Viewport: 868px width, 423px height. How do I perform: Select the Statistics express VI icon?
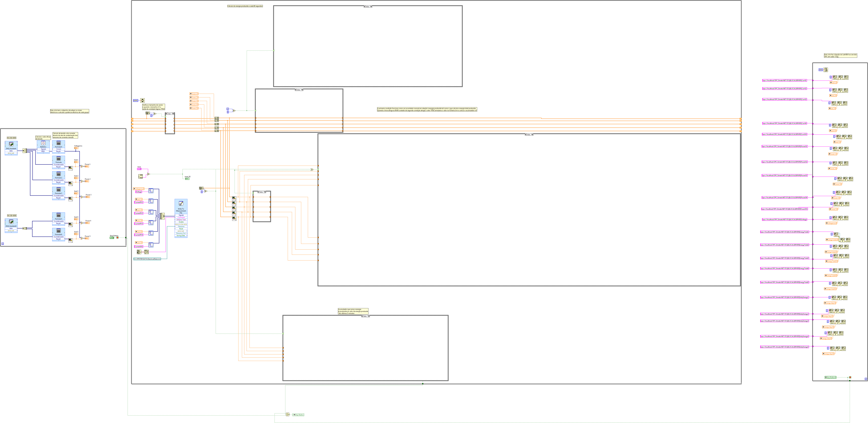[43, 143]
